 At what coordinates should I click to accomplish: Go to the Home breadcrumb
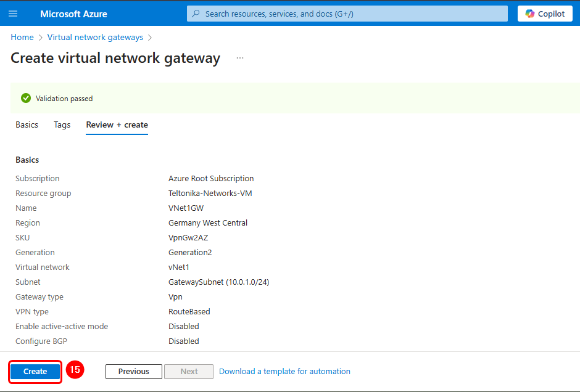point(22,38)
